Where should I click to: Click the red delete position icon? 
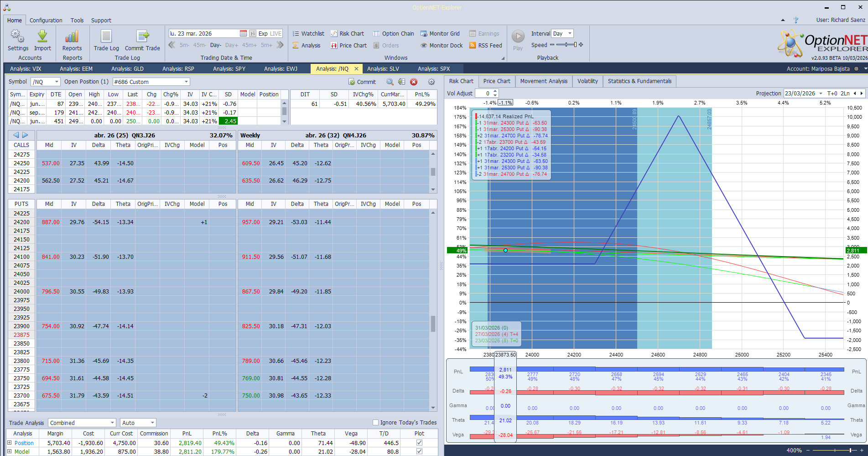coord(414,82)
